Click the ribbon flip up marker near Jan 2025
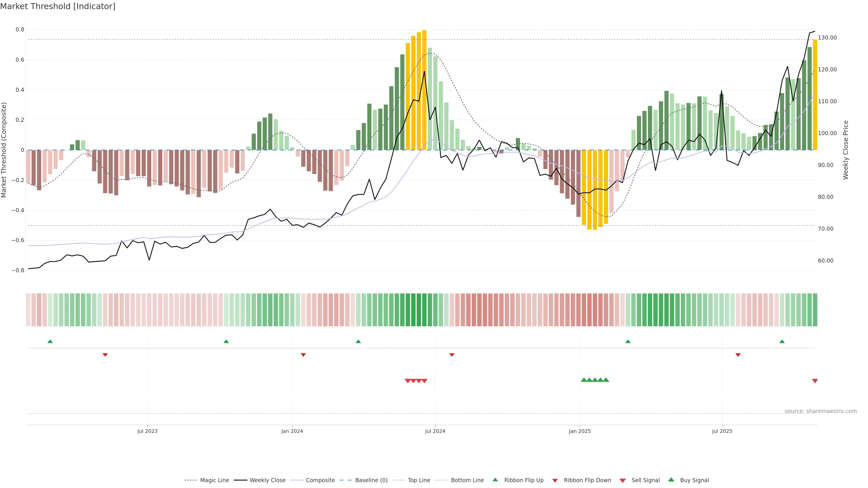Image resolution: width=868 pixels, height=488 pixels. click(628, 342)
